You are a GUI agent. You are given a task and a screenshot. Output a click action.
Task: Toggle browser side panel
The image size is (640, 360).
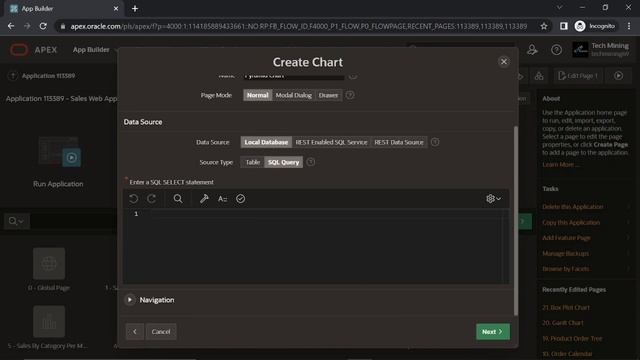click(x=563, y=26)
